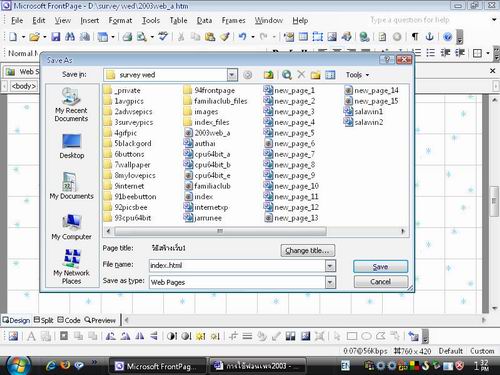Select My Documents in places bar
Image resolution: width=500 pixels, height=375 pixels.
pos(71,186)
